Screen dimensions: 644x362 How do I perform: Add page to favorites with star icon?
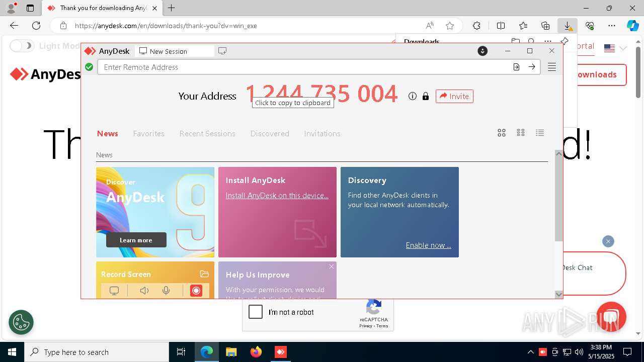tap(450, 26)
